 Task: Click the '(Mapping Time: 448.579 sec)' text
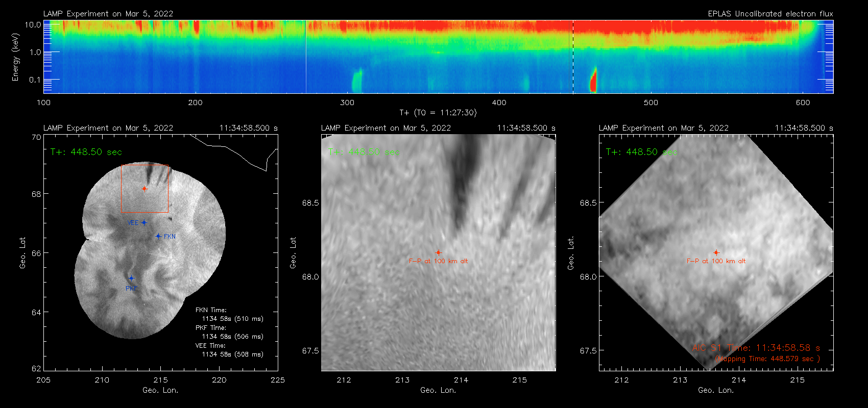point(768,359)
